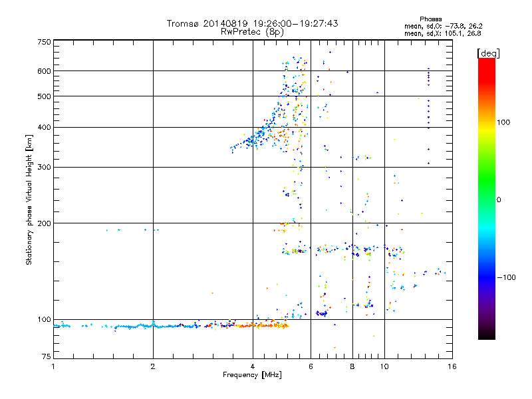This screenshot has height=399, width=532.
Task: Click the colorbar tick label '-100'
Action: (x=506, y=277)
